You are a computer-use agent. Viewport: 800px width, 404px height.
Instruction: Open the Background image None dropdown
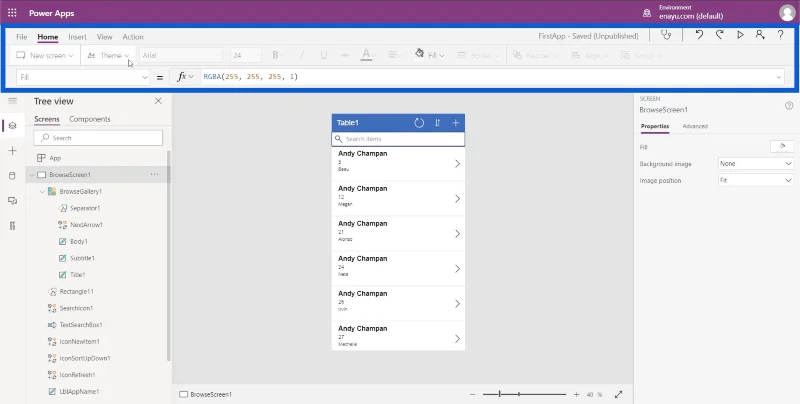point(756,164)
